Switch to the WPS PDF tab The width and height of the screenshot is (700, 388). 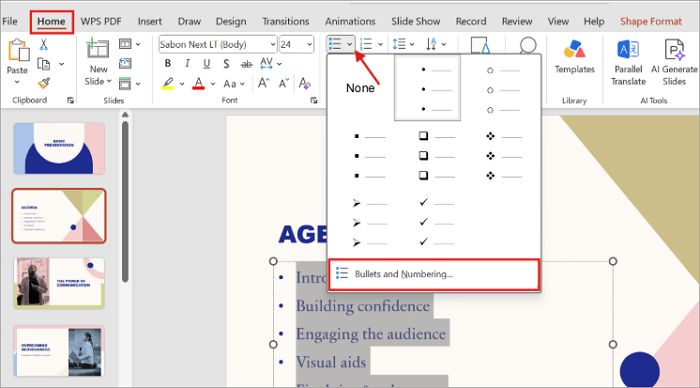pyautogui.click(x=101, y=21)
